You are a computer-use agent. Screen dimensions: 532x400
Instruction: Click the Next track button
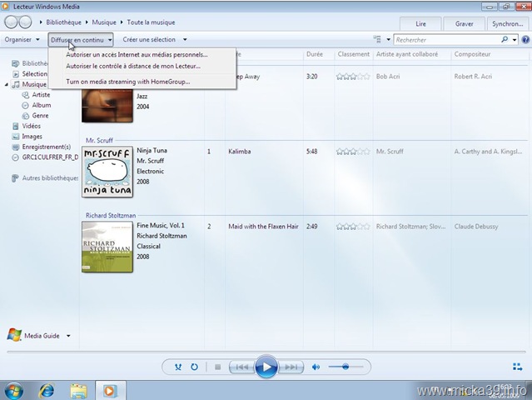point(291,367)
